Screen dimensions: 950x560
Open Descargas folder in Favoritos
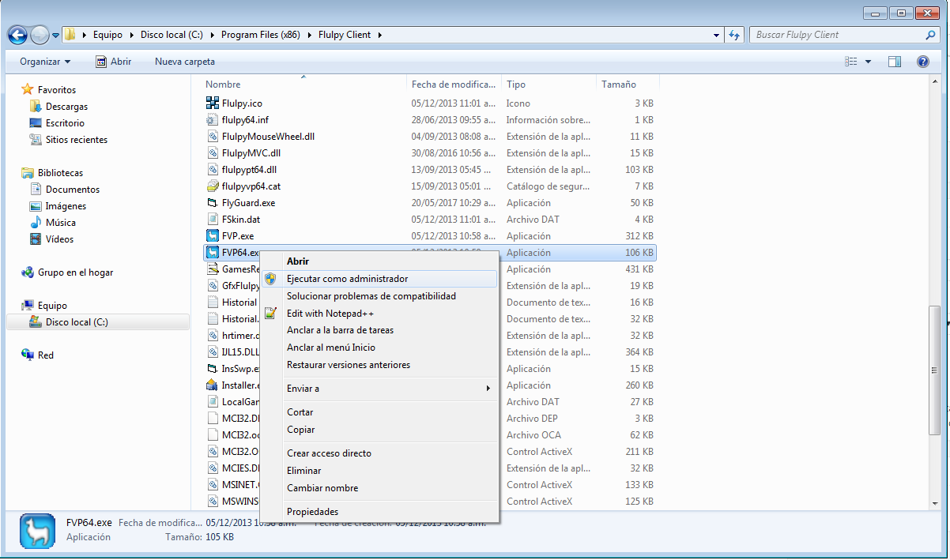pyautogui.click(x=66, y=107)
